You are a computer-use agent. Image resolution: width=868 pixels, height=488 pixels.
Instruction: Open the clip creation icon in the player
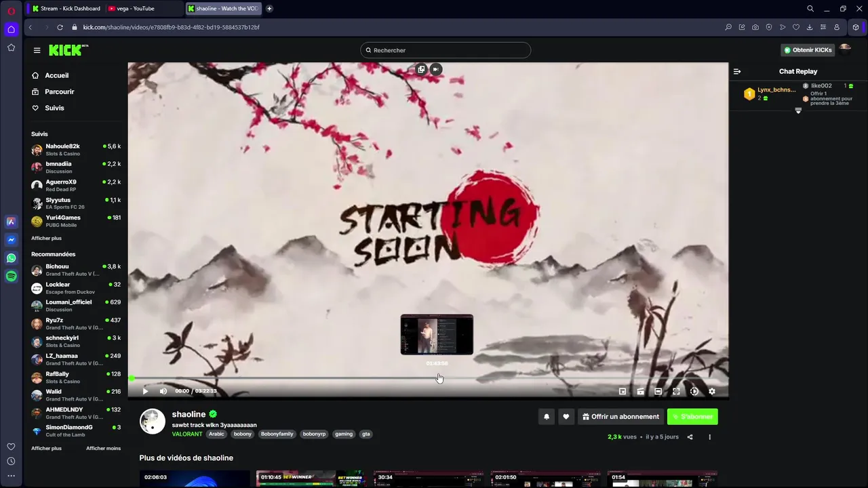[640, 391]
